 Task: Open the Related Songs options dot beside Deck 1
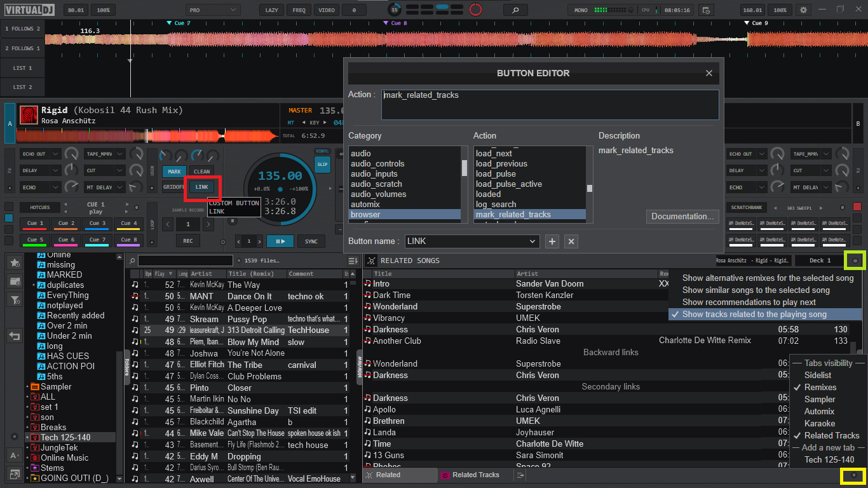855,261
